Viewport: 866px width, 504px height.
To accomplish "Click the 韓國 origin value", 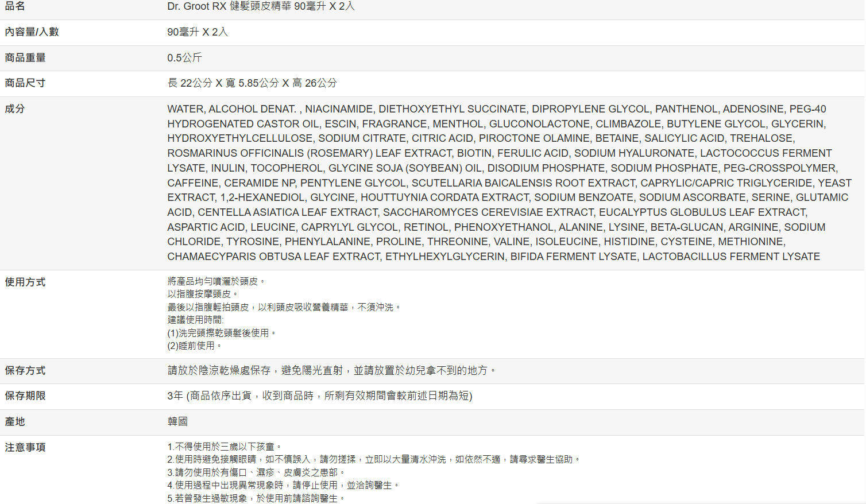I will point(177,422).
